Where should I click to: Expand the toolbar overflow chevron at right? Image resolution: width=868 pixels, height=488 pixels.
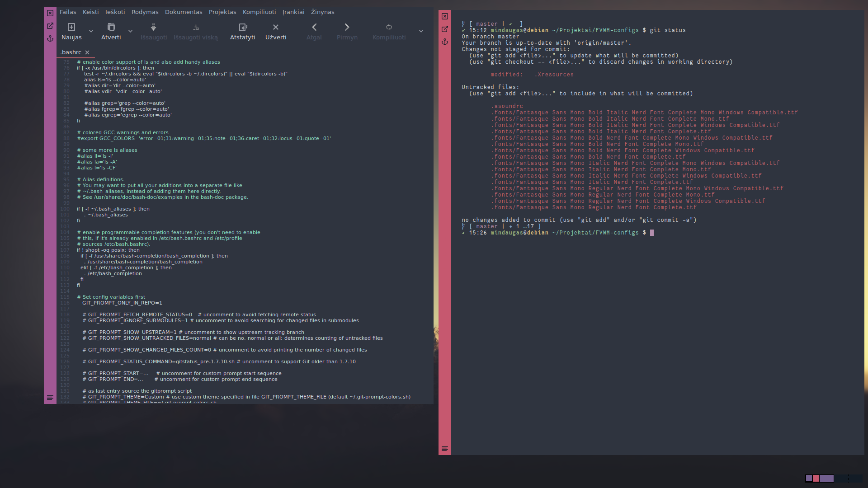point(421,31)
